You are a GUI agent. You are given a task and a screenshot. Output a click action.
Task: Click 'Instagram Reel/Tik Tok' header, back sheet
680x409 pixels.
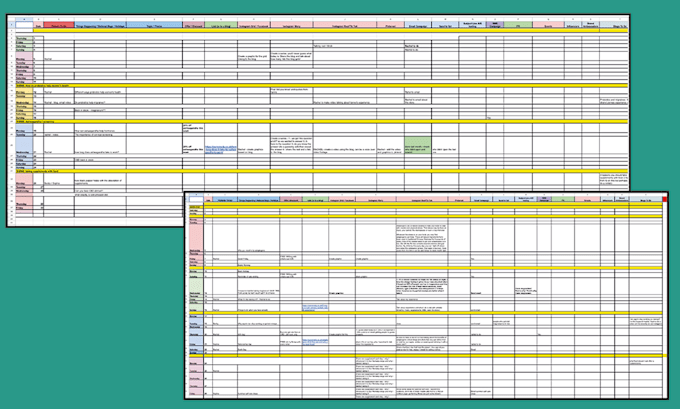point(345,25)
